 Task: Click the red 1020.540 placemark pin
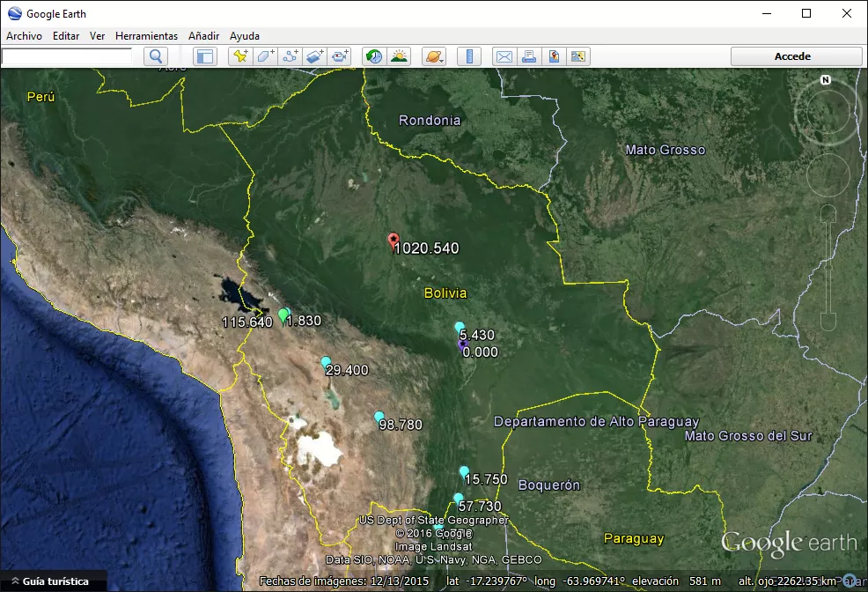click(x=394, y=240)
